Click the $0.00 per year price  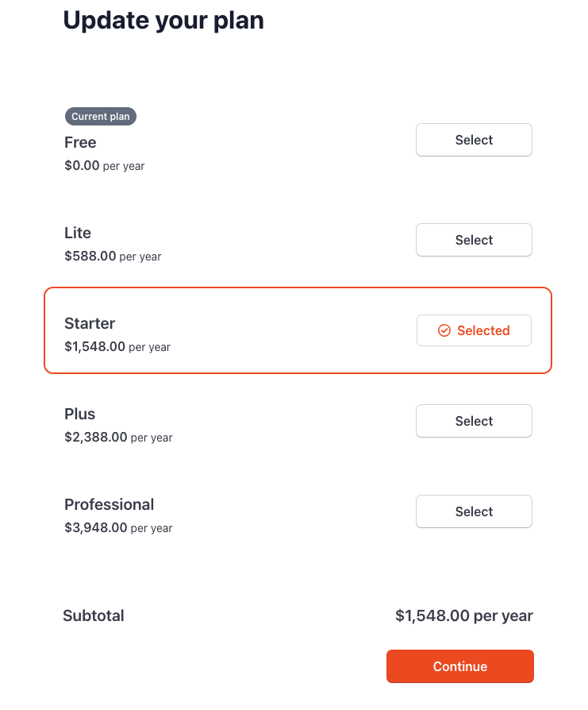click(x=105, y=166)
